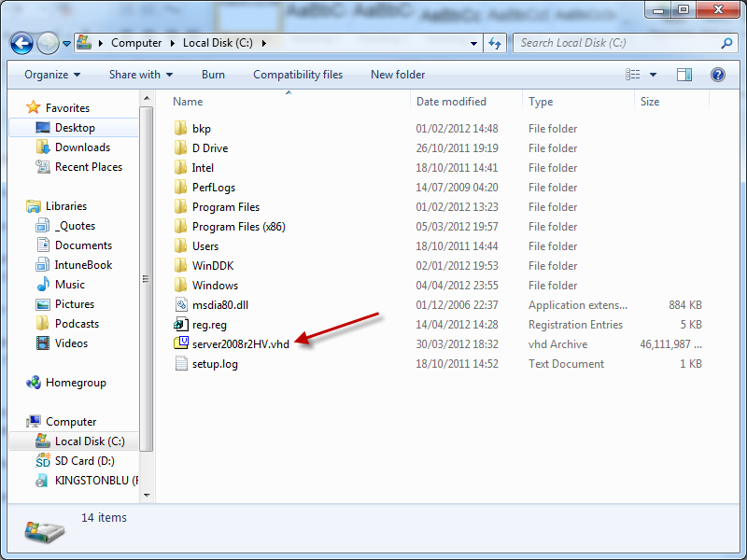Open the Organize dropdown menu
This screenshot has width=747, height=560.
click(52, 75)
